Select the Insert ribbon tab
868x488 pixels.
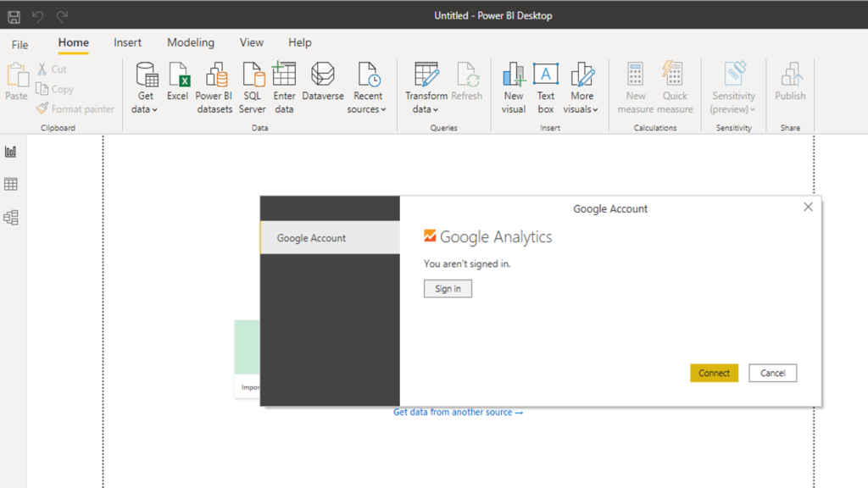tap(127, 42)
